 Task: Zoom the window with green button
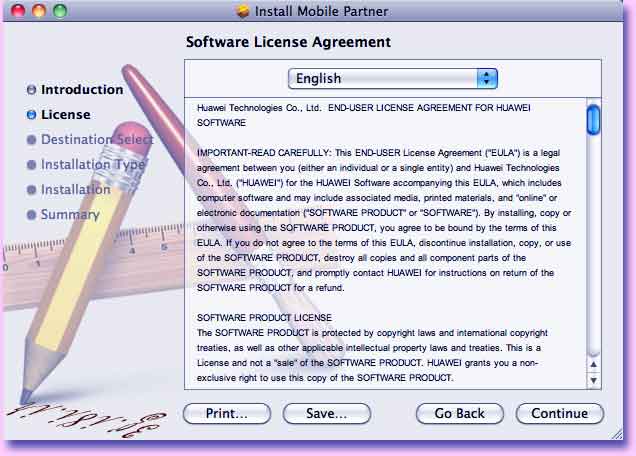click(x=60, y=10)
